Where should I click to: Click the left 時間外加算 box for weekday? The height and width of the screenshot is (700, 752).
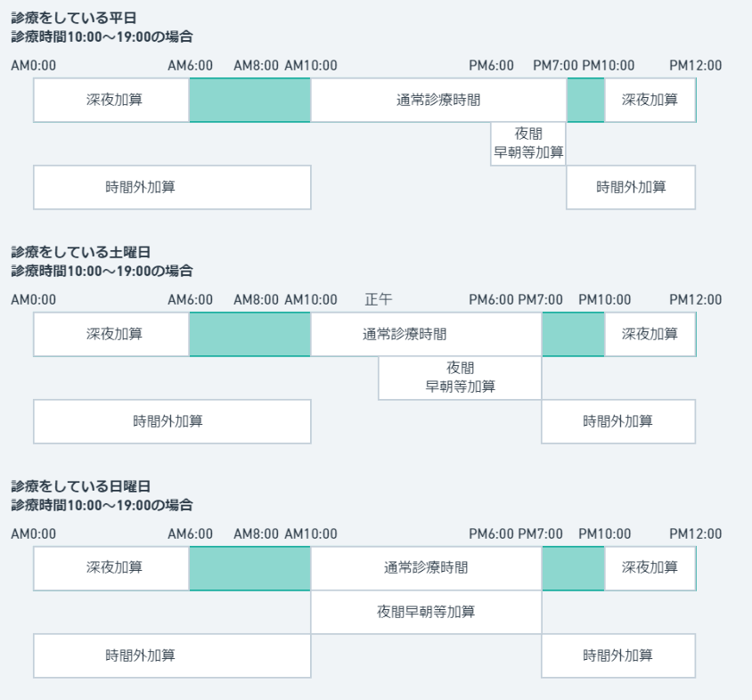pyautogui.click(x=172, y=187)
